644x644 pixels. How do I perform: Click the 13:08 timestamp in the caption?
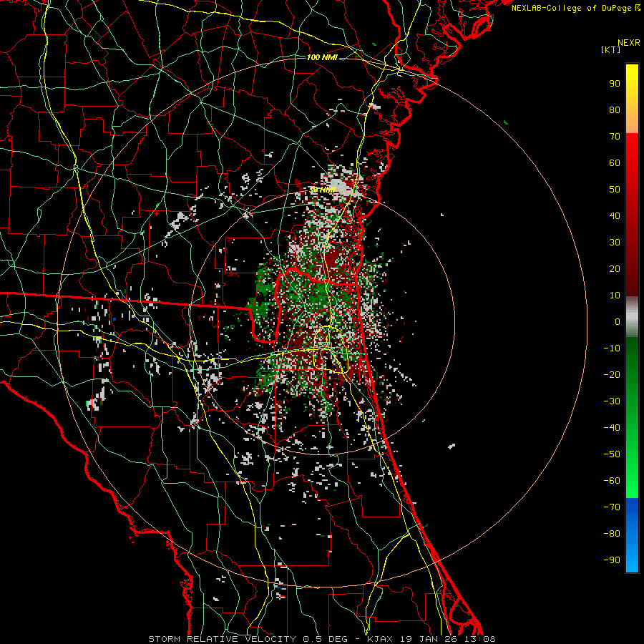tap(479, 639)
